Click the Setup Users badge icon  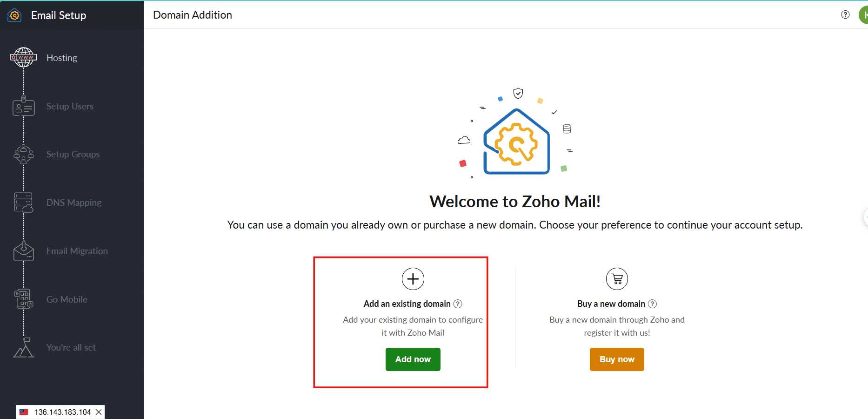24,106
